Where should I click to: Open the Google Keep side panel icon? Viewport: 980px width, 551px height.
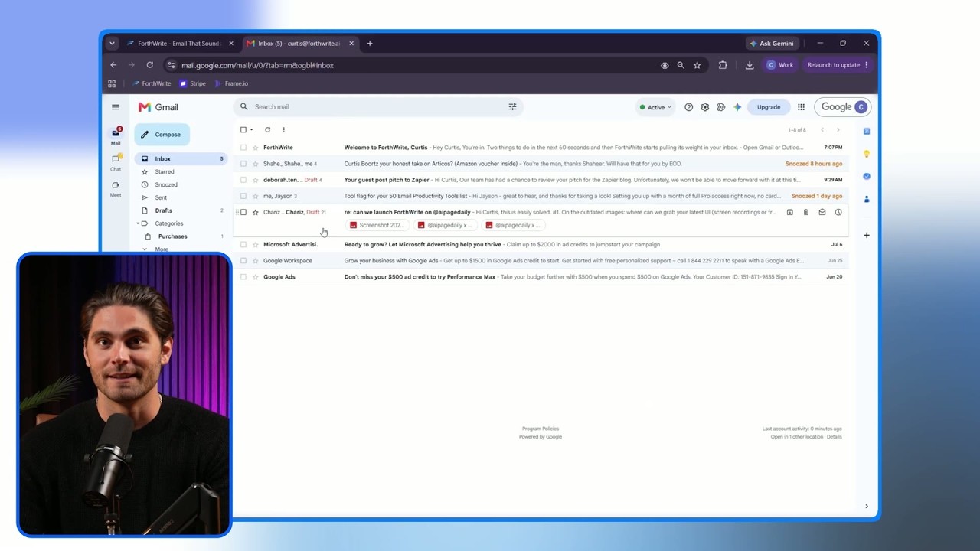[x=866, y=154]
